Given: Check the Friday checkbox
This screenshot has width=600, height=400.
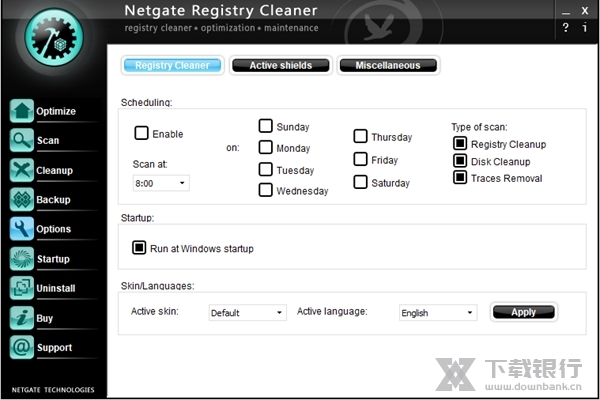Looking at the screenshot, I should point(360,159).
